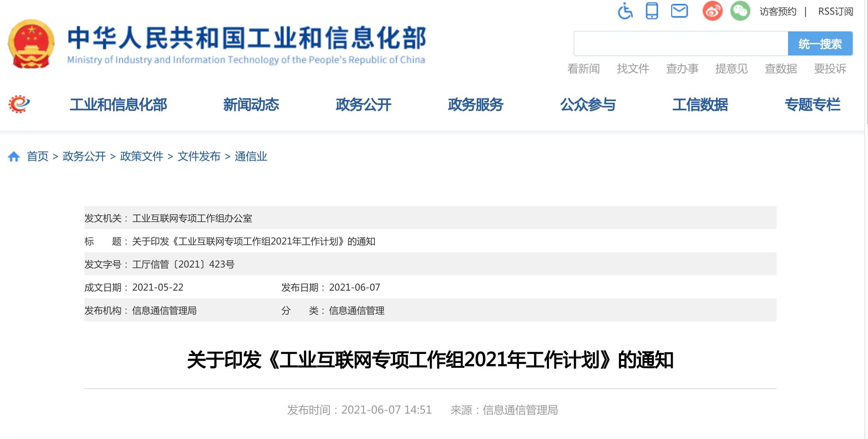Image resolution: width=868 pixels, height=439 pixels.
Task: Click the accessibility wheelchair icon
Action: pos(625,11)
